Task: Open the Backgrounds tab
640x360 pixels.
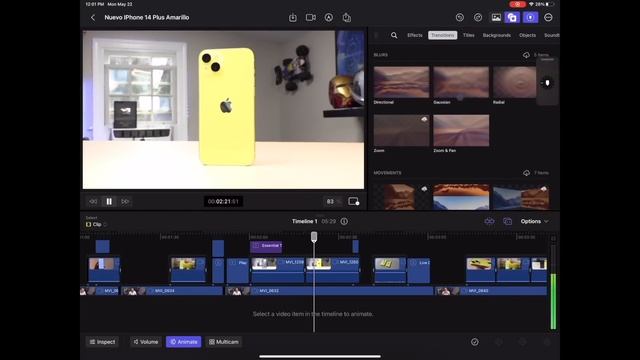Action: pos(496,36)
